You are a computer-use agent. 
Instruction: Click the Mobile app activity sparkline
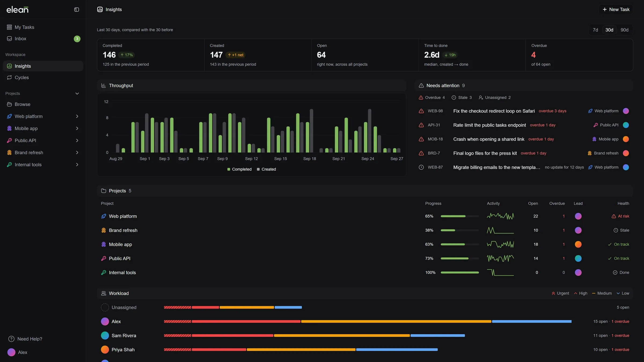(x=500, y=244)
